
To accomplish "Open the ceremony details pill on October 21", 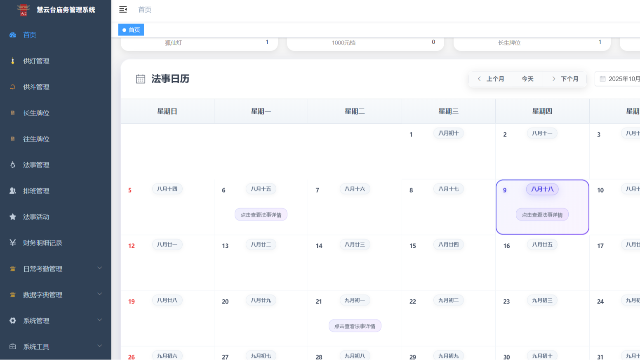I will [355, 326].
